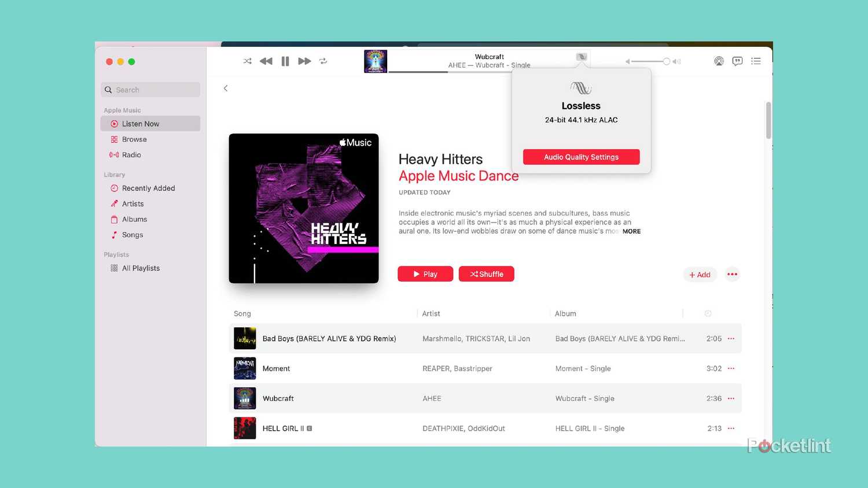Select Songs in the Library section

tap(133, 235)
